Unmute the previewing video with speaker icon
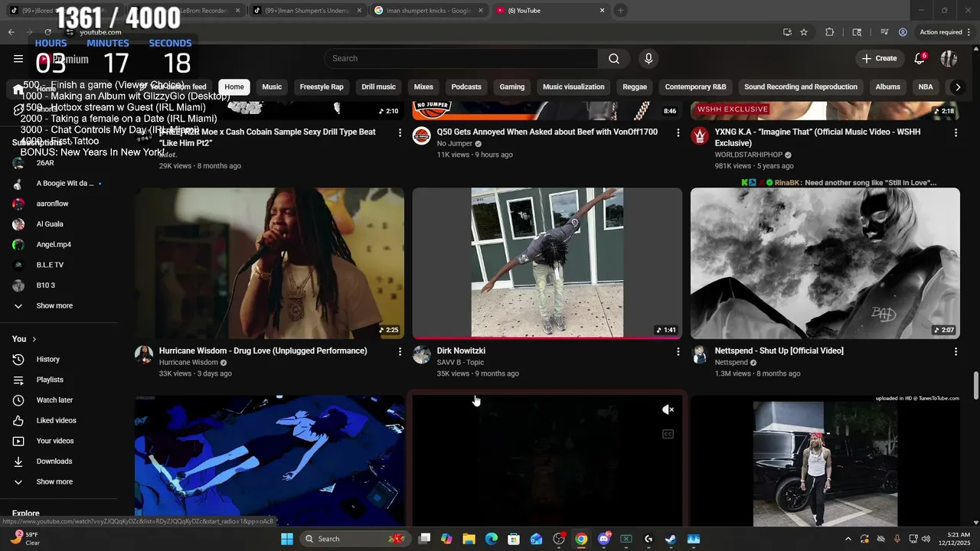The width and height of the screenshot is (980, 551). coord(668,410)
